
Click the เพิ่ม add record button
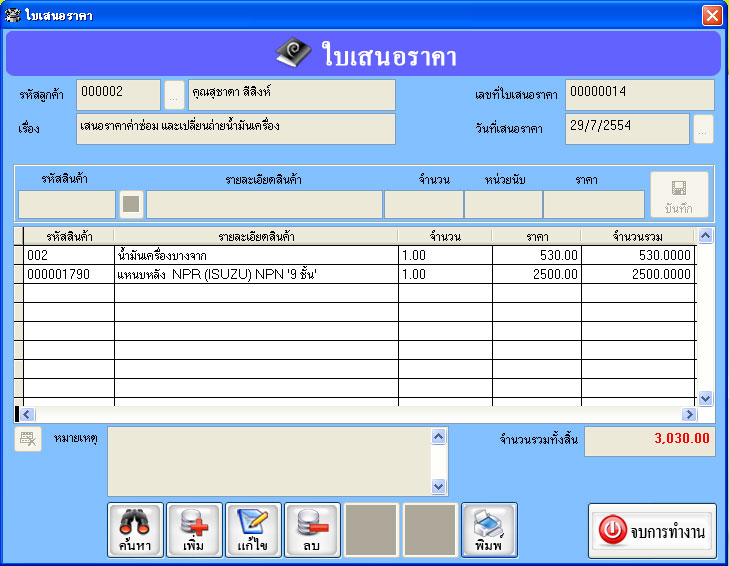pos(194,529)
